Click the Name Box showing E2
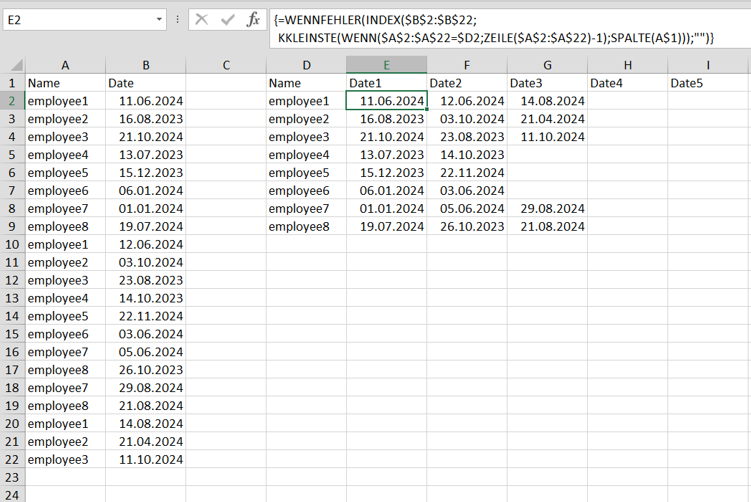 79,20
